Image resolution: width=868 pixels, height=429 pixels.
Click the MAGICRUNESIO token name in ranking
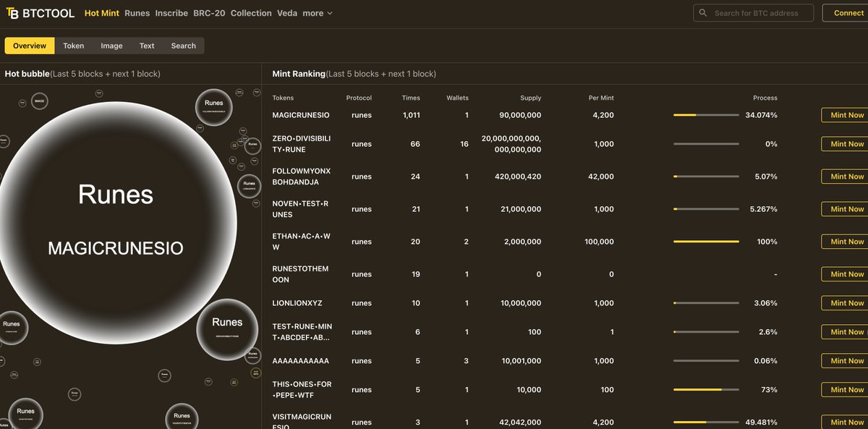pyautogui.click(x=301, y=115)
